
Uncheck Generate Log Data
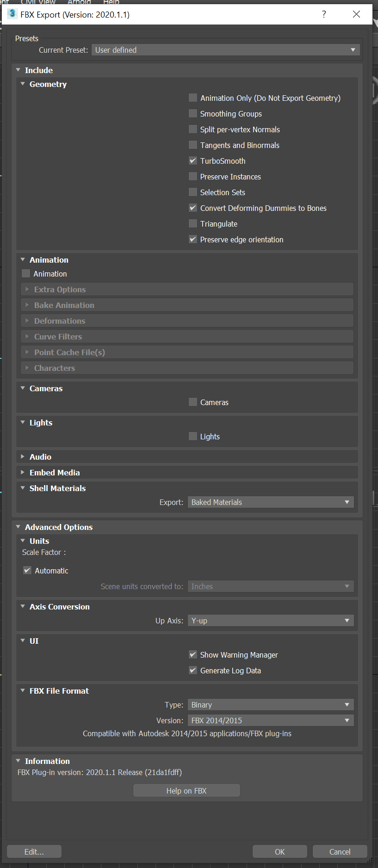click(x=193, y=670)
